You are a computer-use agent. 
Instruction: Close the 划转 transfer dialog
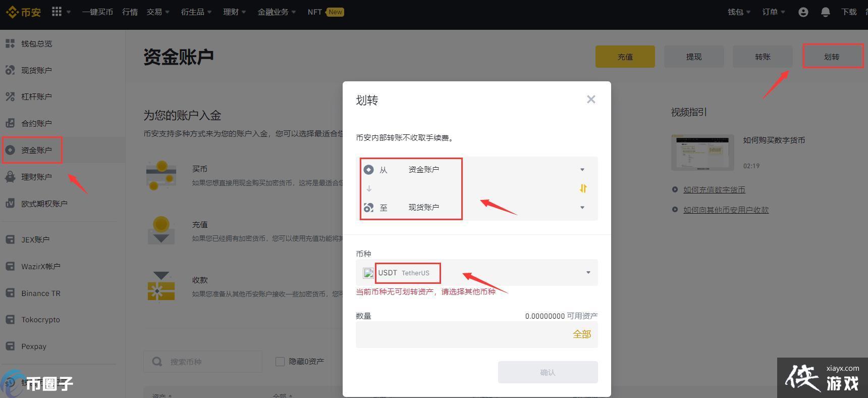tap(591, 99)
